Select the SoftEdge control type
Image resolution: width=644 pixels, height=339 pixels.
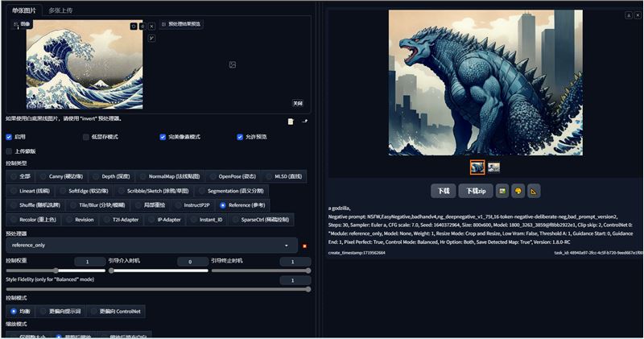84,191
